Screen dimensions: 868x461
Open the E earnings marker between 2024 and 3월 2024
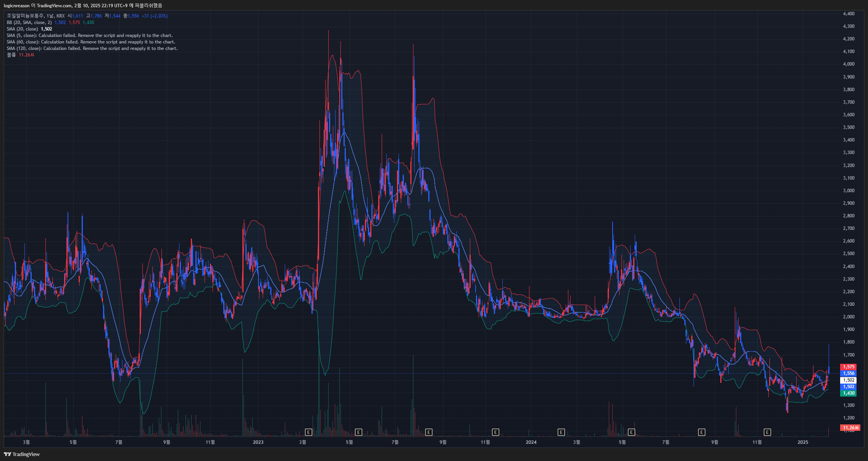[561, 432]
